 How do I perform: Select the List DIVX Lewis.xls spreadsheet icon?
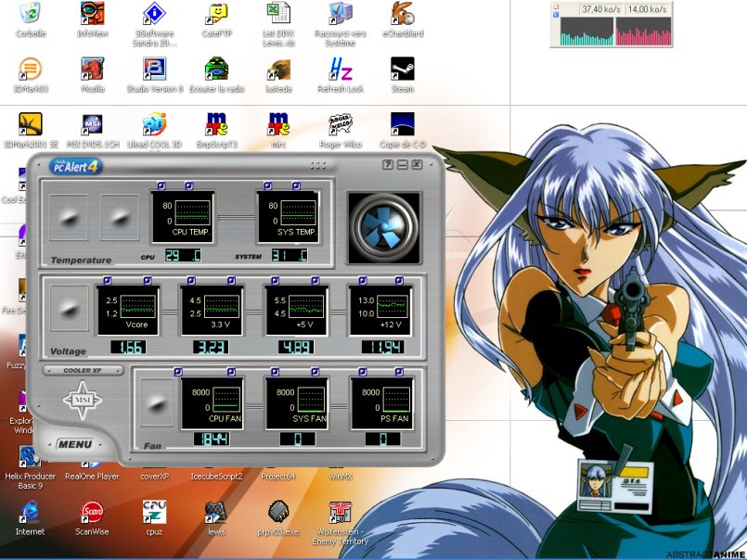[278, 13]
